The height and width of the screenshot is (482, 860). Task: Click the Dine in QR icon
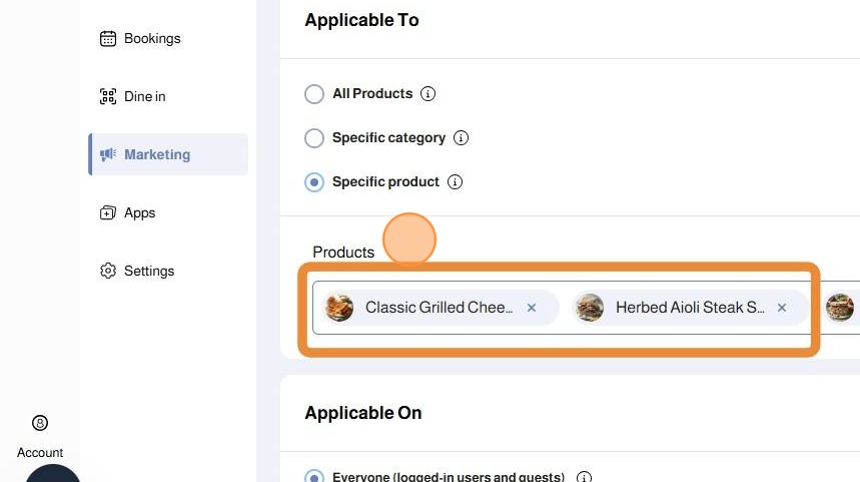click(x=108, y=97)
